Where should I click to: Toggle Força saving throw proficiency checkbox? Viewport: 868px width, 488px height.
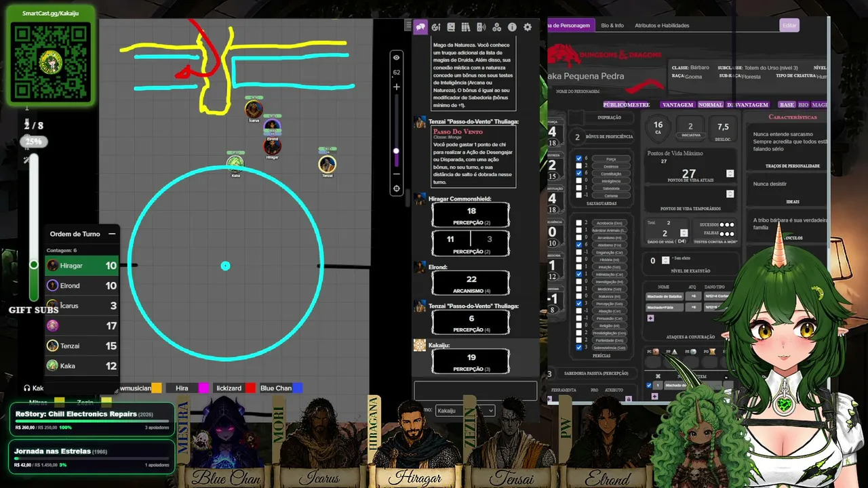tap(578, 158)
